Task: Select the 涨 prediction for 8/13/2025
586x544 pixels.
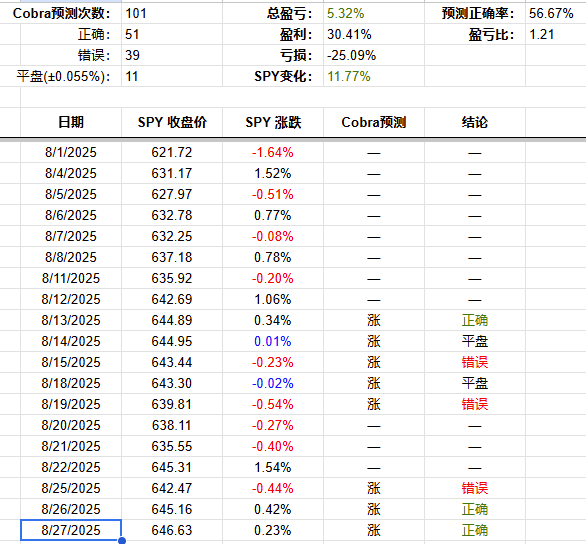Action: (374, 320)
